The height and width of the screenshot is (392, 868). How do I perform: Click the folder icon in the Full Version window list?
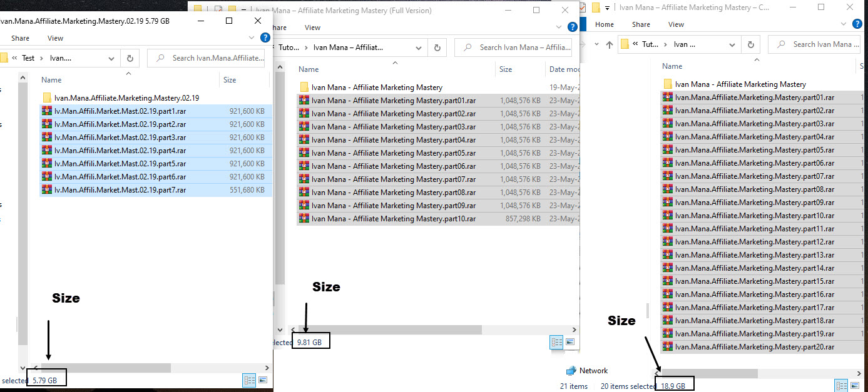(x=304, y=87)
